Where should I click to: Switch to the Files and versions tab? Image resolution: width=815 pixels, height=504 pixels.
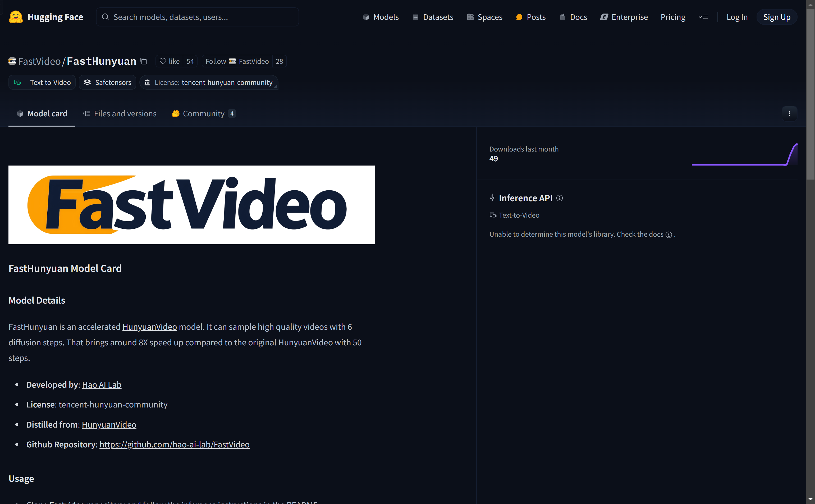119,114
